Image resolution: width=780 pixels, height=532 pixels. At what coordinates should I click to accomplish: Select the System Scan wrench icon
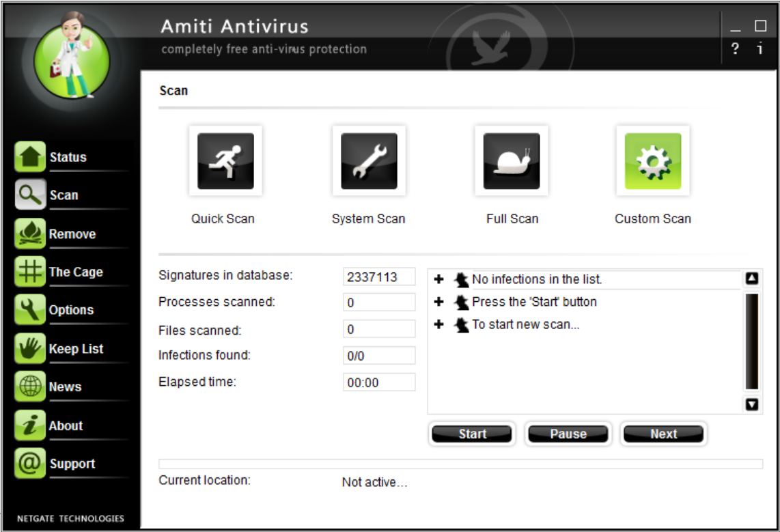(368, 160)
